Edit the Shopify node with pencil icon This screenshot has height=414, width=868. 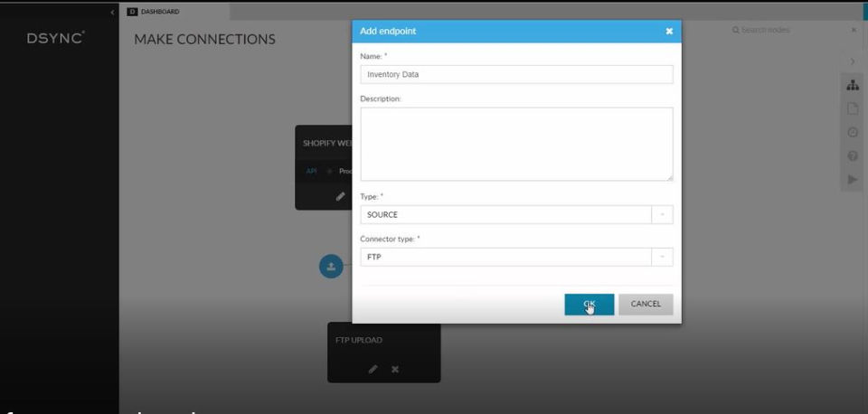click(x=341, y=196)
